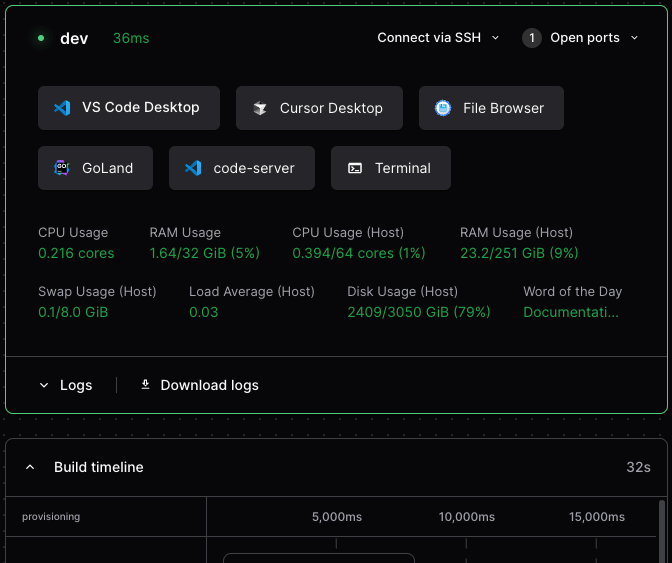Expand the Connect via SSH dropdown
Viewport: 672px width, 563px height.
[438, 38]
